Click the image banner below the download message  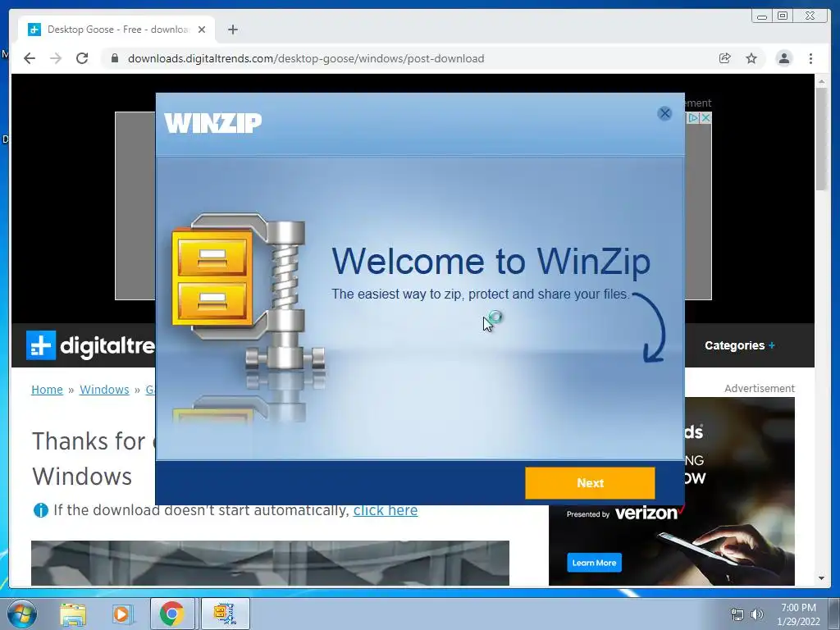pos(270,563)
